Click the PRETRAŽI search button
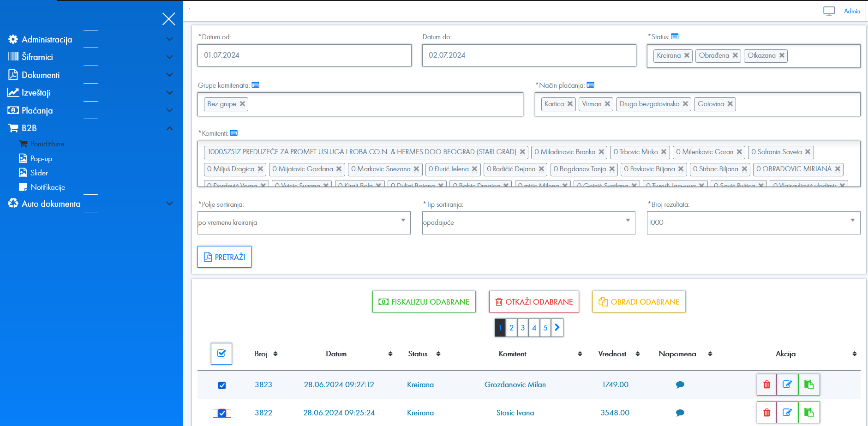Image resolution: width=868 pixels, height=426 pixels. point(224,257)
